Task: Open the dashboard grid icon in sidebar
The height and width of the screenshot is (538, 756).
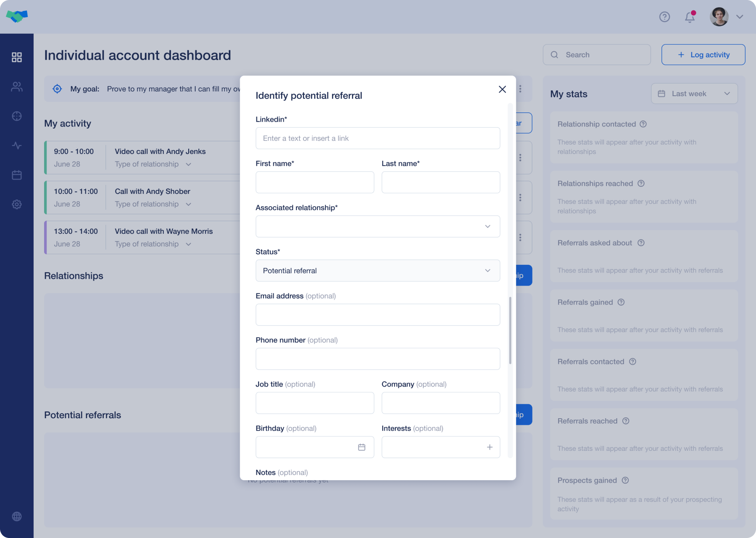Action: coord(17,57)
